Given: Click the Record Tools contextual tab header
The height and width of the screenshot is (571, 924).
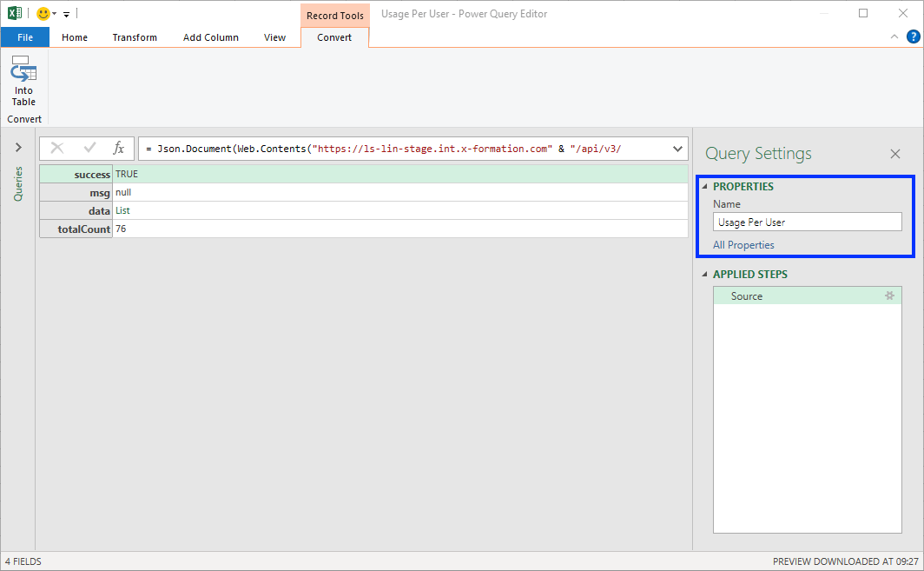Looking at the screenshot, I should 334,16.
